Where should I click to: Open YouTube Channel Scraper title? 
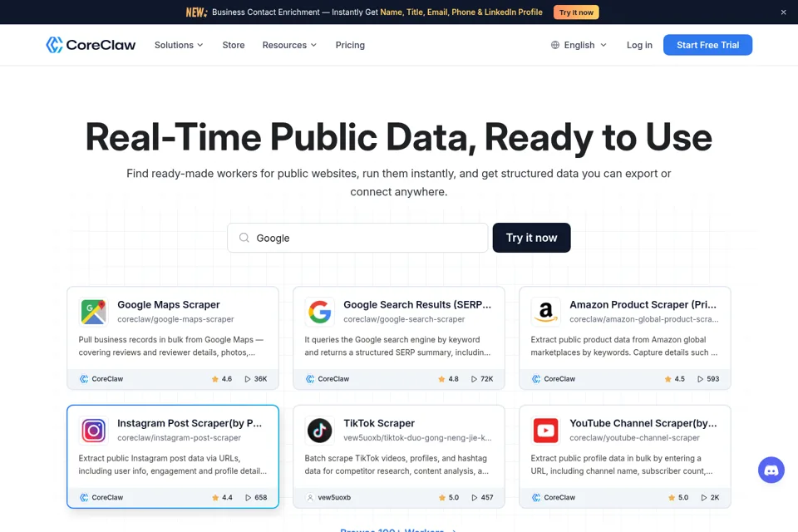click(643, 423)
